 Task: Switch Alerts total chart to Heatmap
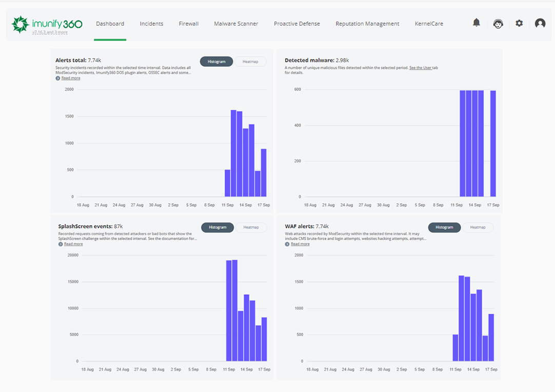(x=250, y=62)
